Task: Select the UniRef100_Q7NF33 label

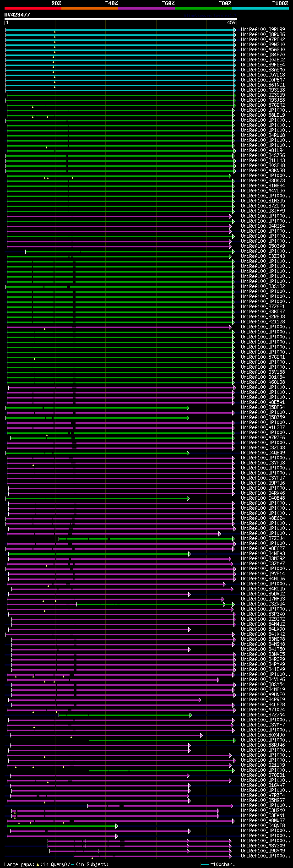Action: (263, 599)
